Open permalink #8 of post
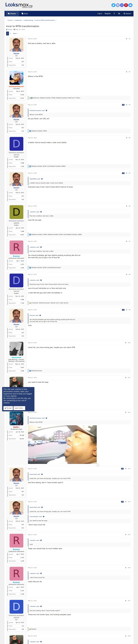 (x=130, y=274)
